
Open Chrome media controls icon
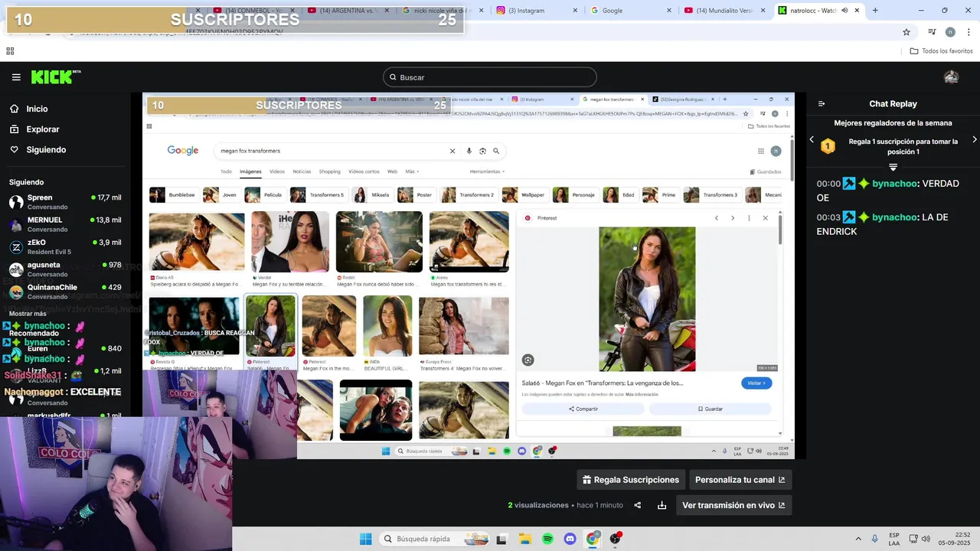(932, 32)
